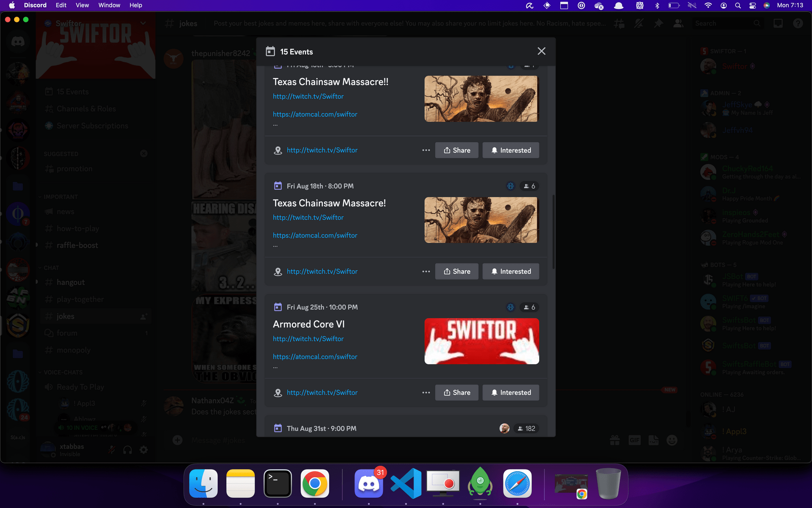Open Discord home direct messages icon
Image resolution: width=812 pixels, height=508 pixels.
[18, 41]
